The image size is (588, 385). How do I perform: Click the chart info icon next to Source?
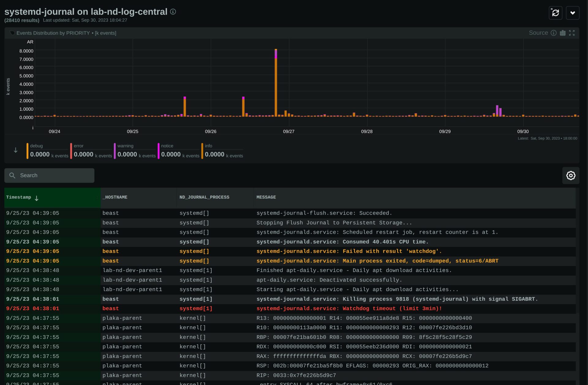pyautogui.click(x=553, y=33)
